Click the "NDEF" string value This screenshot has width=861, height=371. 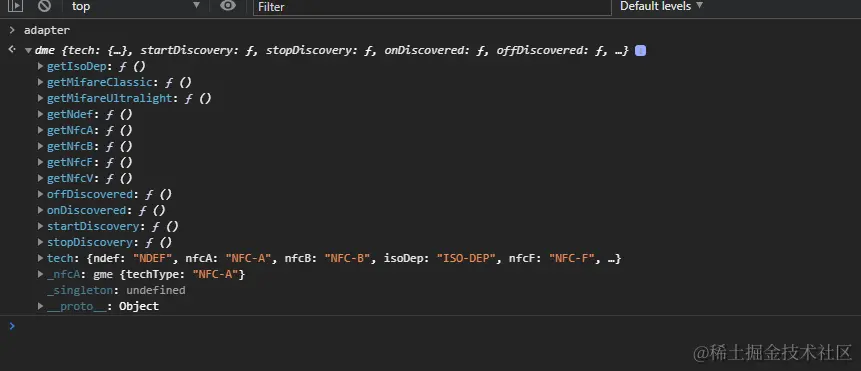(x=153, y=258)
